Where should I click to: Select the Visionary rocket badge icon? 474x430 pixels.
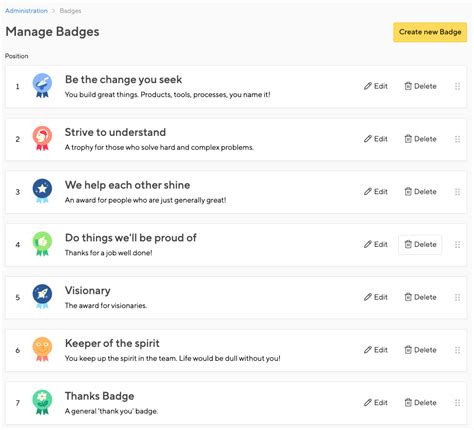pyautogui.click(x=42, y=297)
